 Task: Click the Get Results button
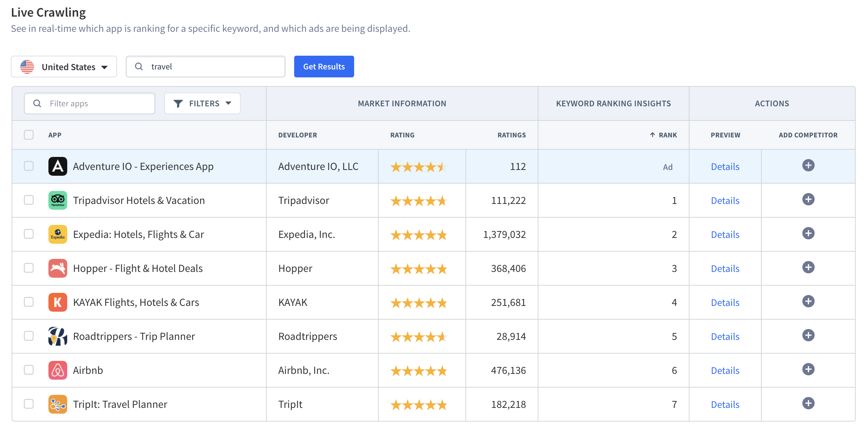324,67
